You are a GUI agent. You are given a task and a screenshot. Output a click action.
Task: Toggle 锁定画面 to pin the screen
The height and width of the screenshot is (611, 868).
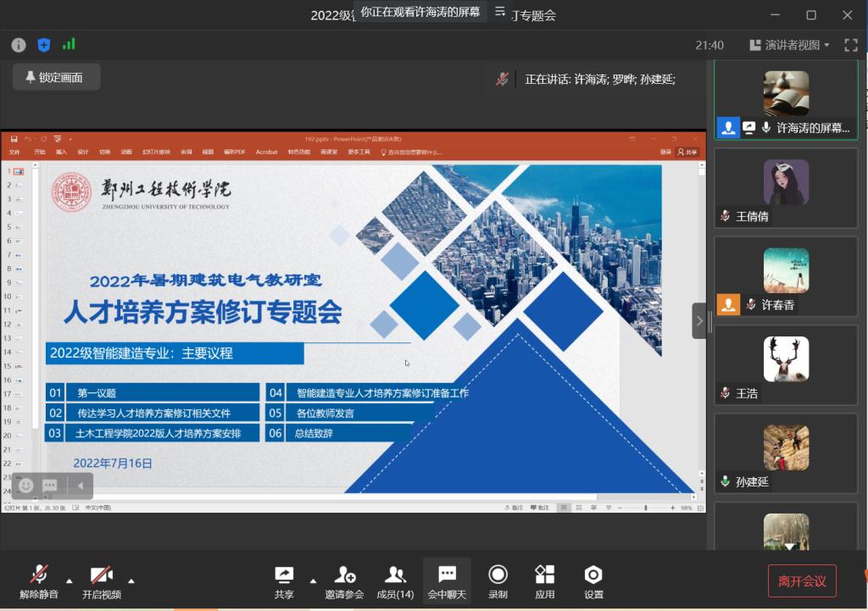pyautogui.click(x=56, y=77)
